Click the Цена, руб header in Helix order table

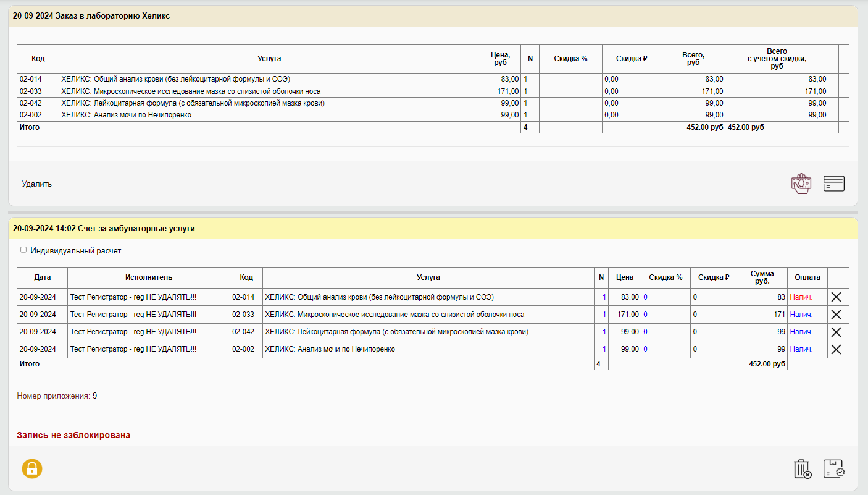(x=501, y=59)
